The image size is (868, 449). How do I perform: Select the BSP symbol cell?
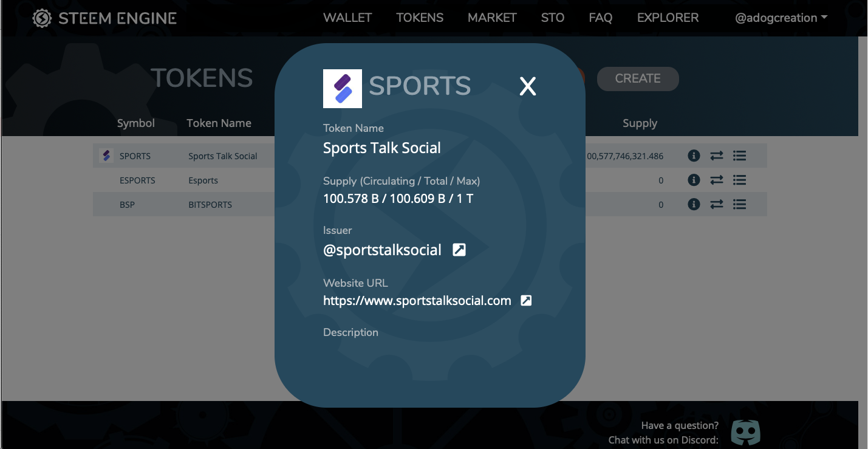click(x=127, y=205)
